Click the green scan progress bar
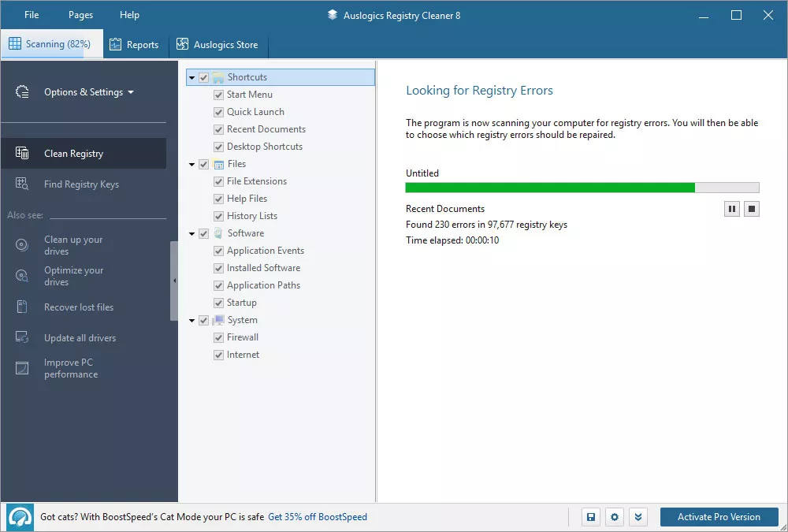Screen dimensions: 788x532 [x=582, y=188]
